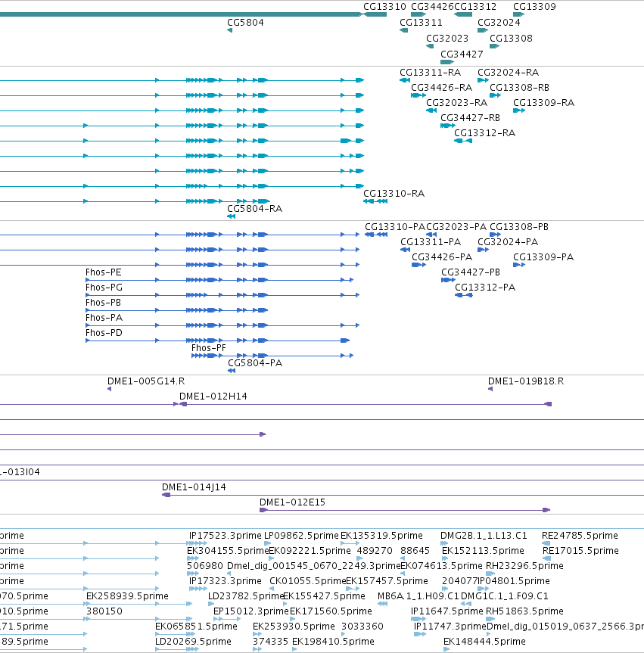Click DMG2B.1_1.L13.C1 label

pyautogui.click(x=484, y=536)
